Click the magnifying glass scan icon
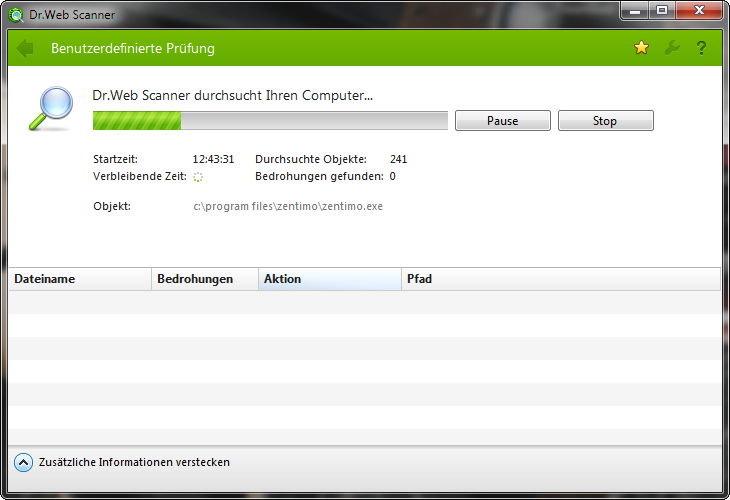730x500 pixels. pyautogui.click(x=51, y=108)
